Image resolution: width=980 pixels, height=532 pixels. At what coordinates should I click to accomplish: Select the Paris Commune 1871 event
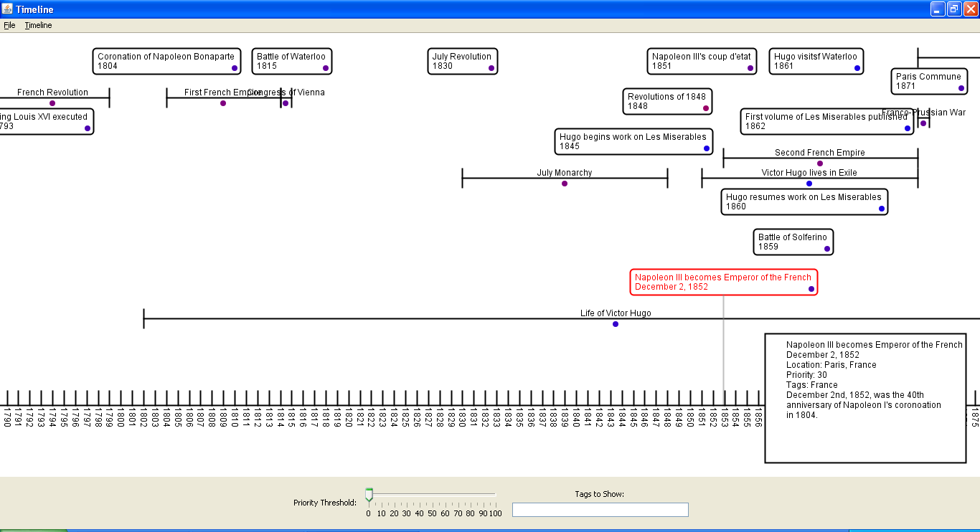[928, 82]
